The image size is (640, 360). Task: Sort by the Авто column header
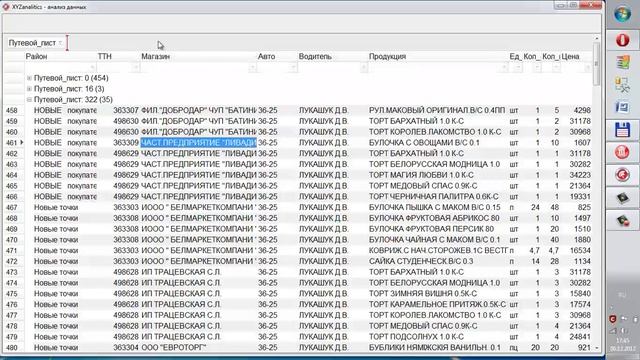pos(266,56)
